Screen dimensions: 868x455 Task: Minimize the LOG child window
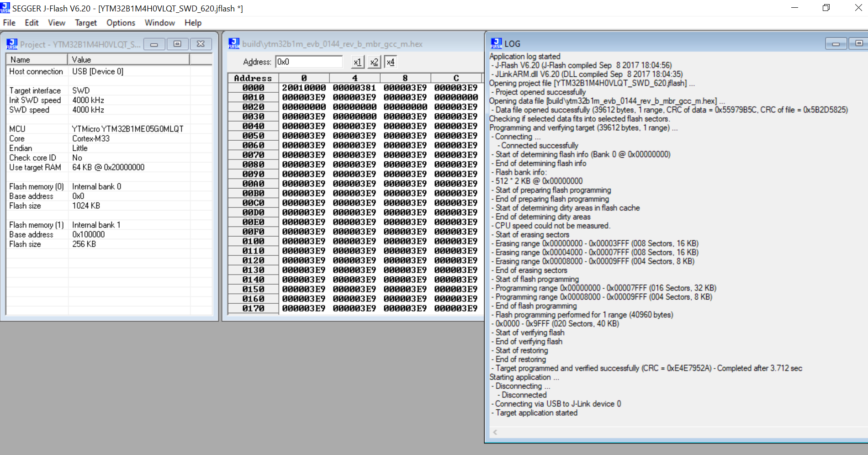(836, 43)
